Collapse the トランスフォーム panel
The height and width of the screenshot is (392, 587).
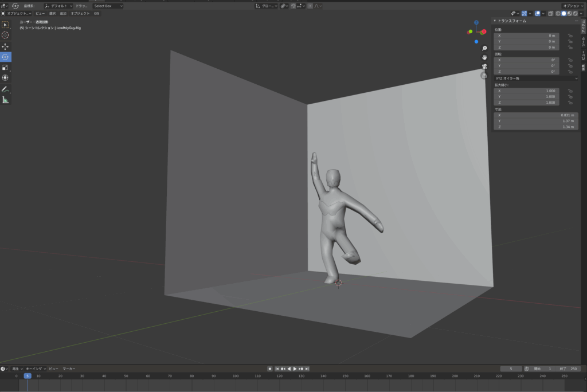pyautogui.click(x=495, y=21)
